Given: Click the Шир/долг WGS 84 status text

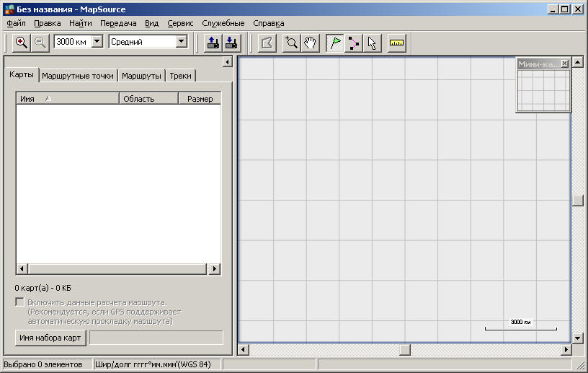Looking at the screenshot, I should click(x=153, y=364).
